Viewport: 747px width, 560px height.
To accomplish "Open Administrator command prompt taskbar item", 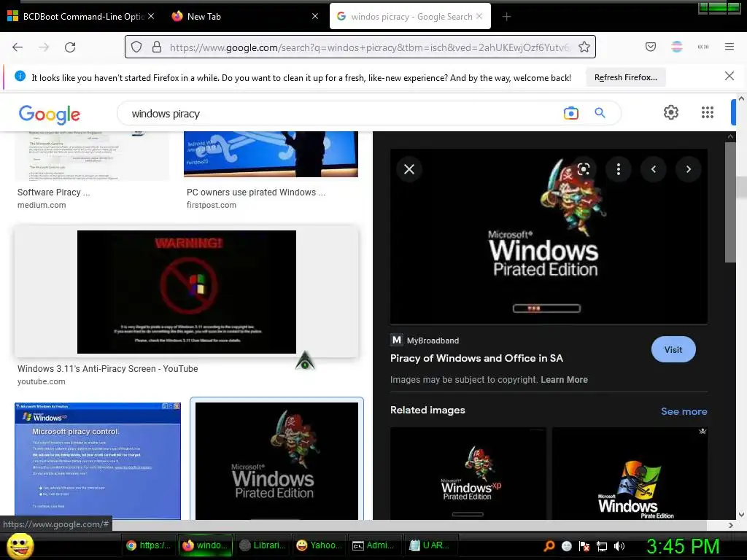I will pos(376,545).
